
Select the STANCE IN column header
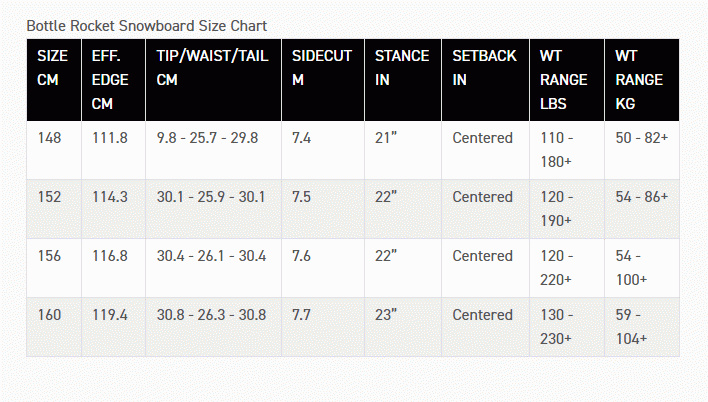click(x=403, y=80)
